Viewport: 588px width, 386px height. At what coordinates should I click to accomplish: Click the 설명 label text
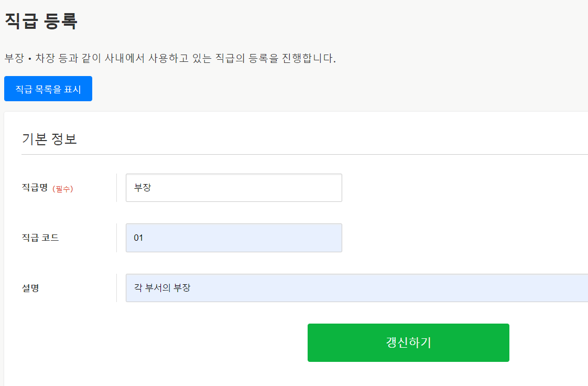(x=30, y=288)
